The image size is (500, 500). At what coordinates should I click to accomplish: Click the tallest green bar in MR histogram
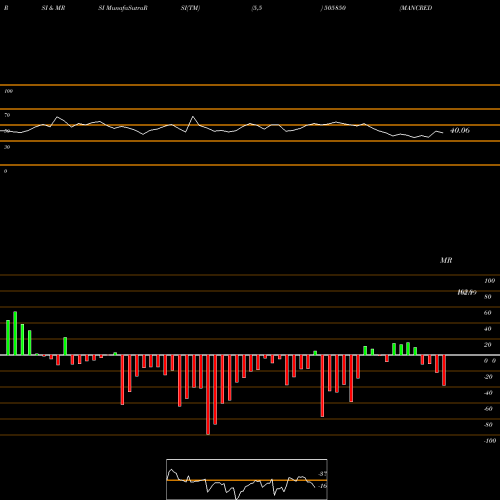point(15,333)
